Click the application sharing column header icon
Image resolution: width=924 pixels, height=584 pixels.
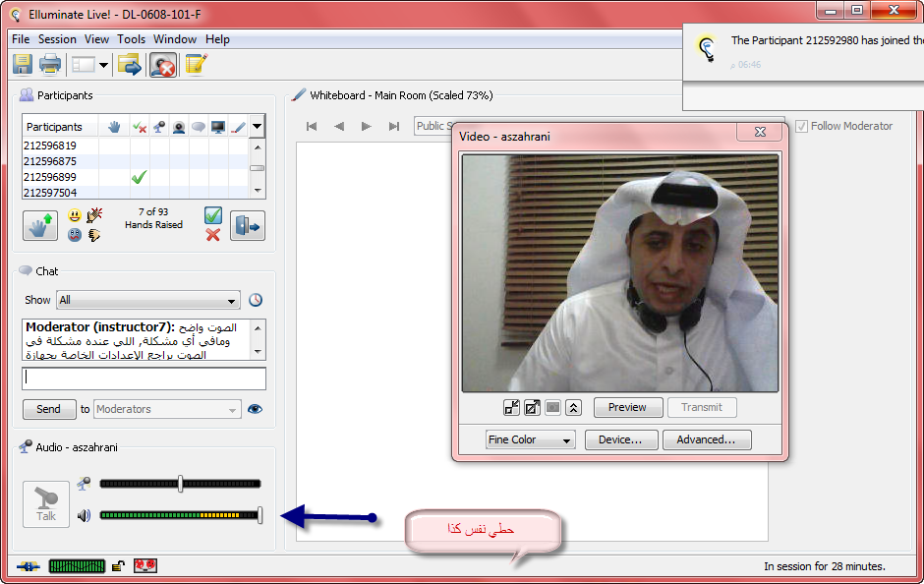[218, 127]
